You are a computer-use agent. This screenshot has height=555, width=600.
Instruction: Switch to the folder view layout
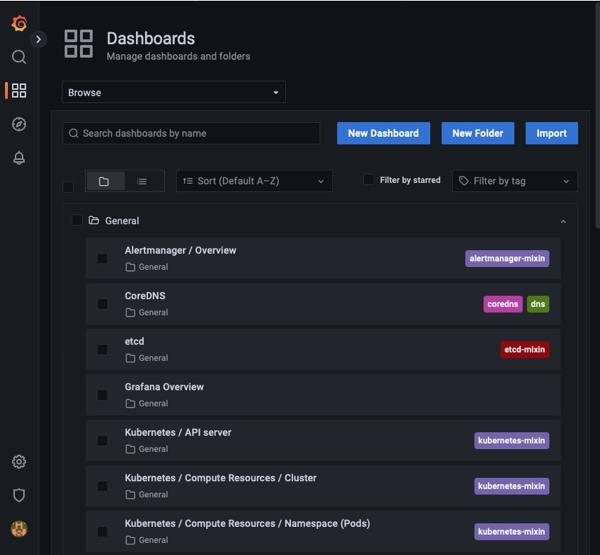tap(106, 181)
